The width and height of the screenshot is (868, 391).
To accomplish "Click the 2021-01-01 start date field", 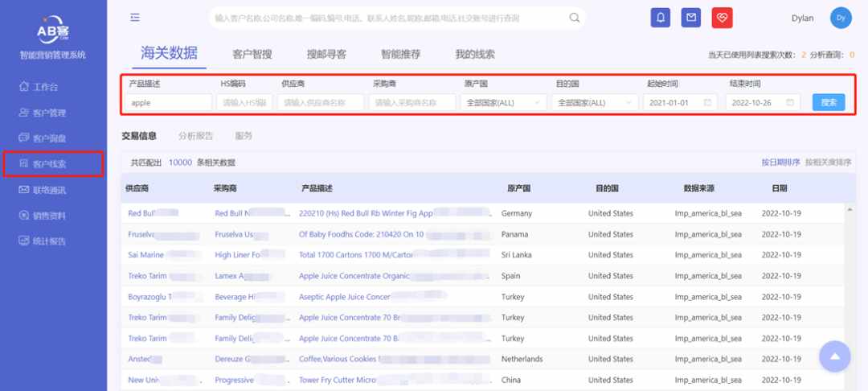I will pos(680,102).
